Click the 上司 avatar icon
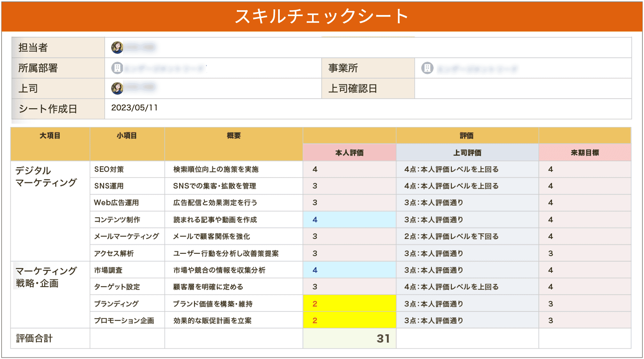The width and height of the screenshot is (644, 359). pos(117,88)
